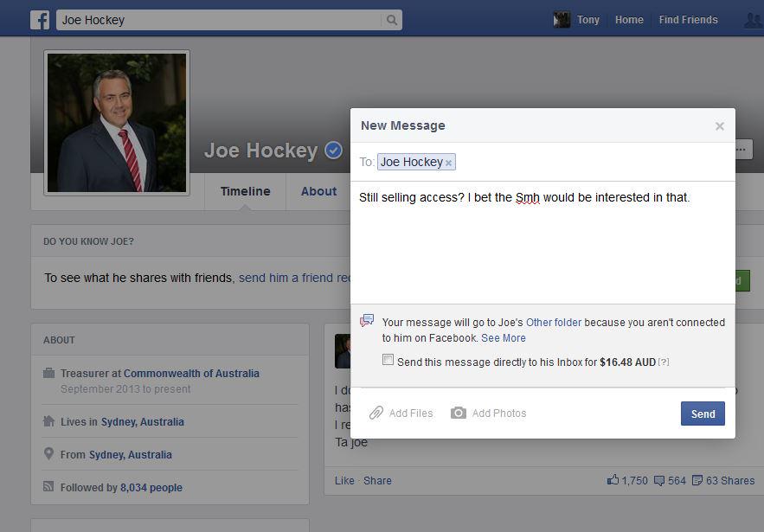The width and height of the screenshot is (764, 532).
Task: Open the more options ellipsis button on profile
Action: (x=742, y=150)
